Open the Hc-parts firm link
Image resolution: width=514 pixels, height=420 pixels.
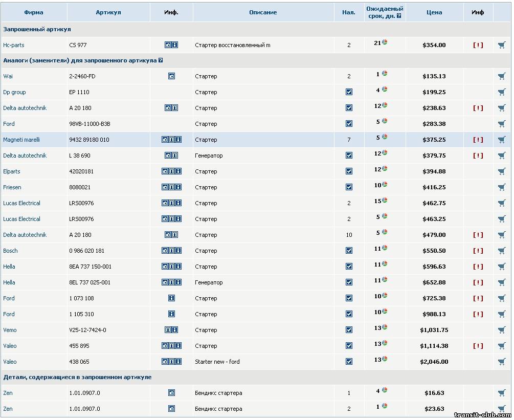click(x=13, y=45)
